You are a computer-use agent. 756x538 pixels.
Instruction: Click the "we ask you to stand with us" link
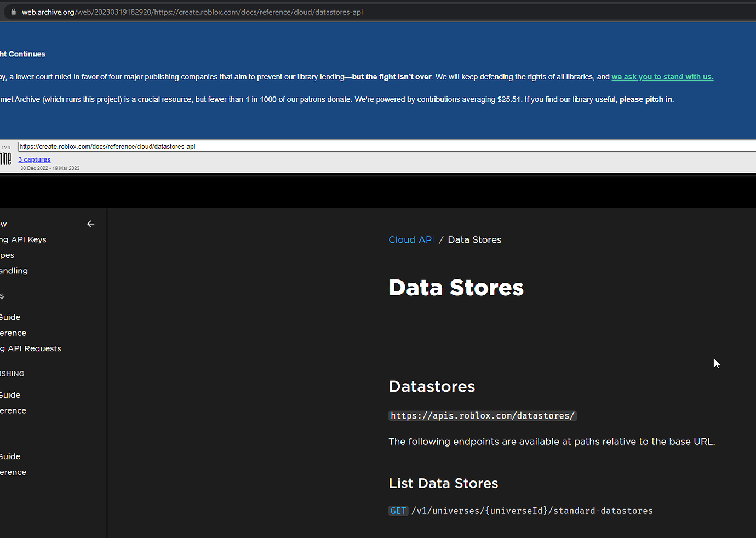click(662, 77)
